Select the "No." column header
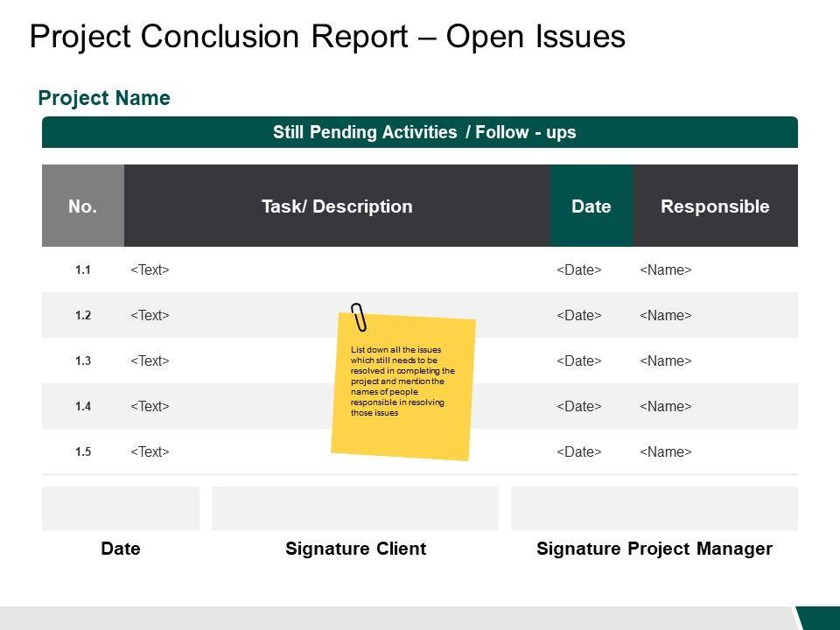This screenshot has width=840, height=630. pos(82,206)
